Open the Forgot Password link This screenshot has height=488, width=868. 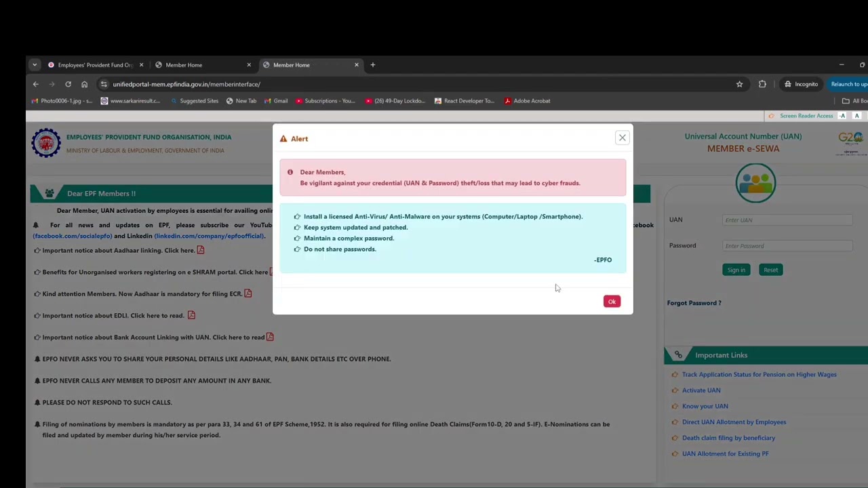click(x=694, y=303)
